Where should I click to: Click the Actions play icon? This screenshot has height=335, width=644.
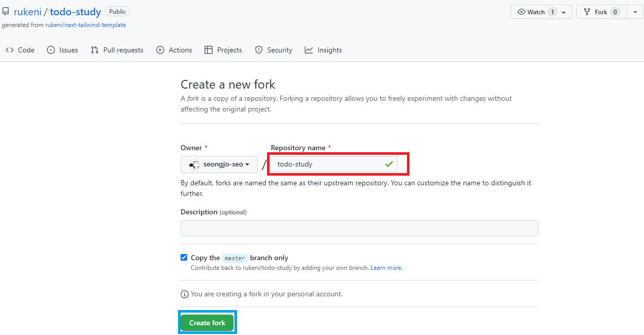click(x=160, y=50)
